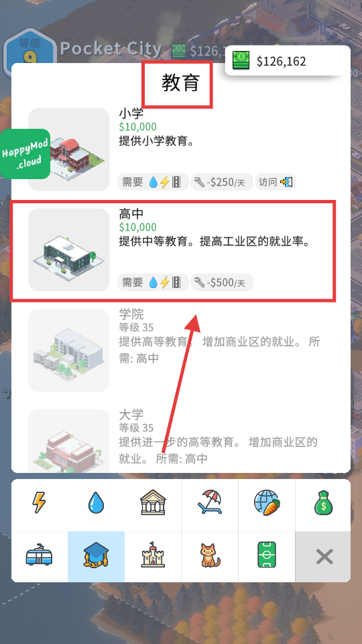
Task: Click the level 9 hexagon badge
Action: (29, 52)
